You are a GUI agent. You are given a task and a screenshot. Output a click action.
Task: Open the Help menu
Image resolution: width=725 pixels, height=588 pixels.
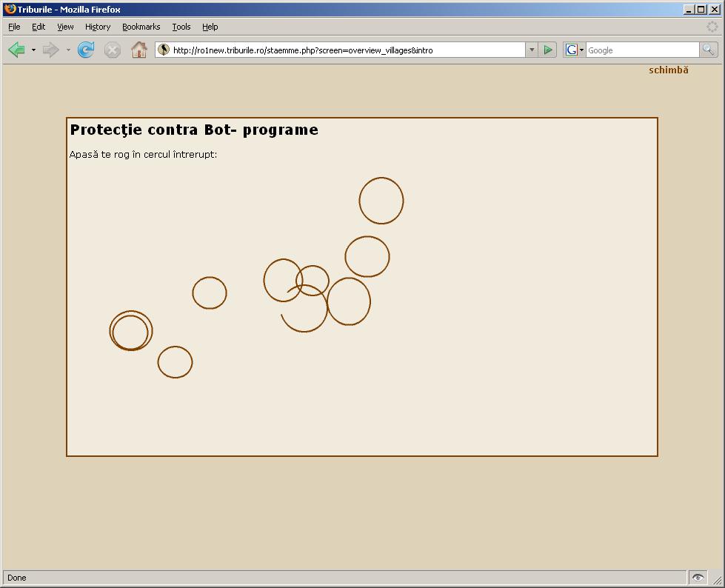point(210,27)
